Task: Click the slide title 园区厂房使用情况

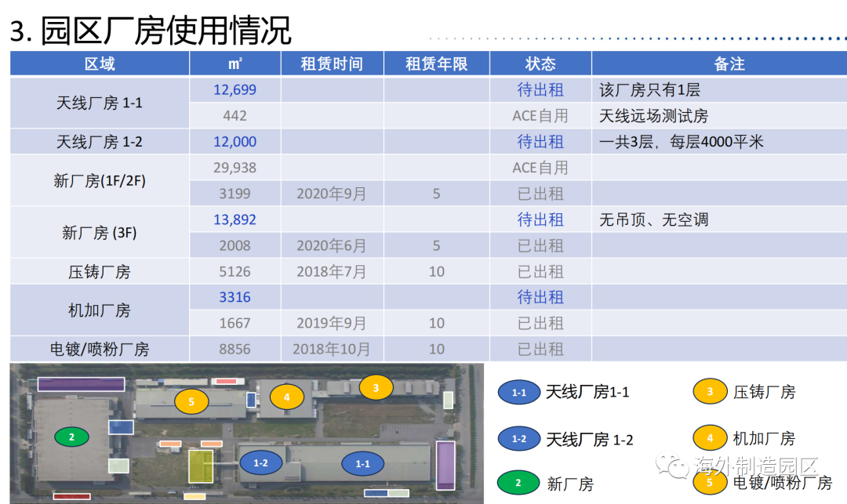Action: pos(165,31)
